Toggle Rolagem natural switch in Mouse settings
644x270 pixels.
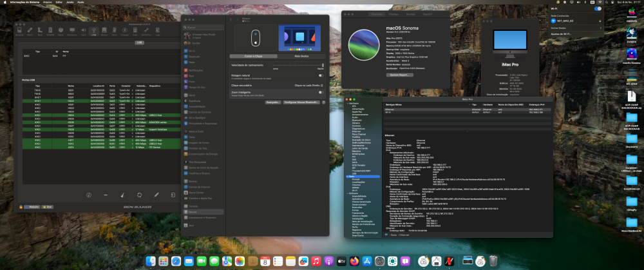click(x=321, y=75)
